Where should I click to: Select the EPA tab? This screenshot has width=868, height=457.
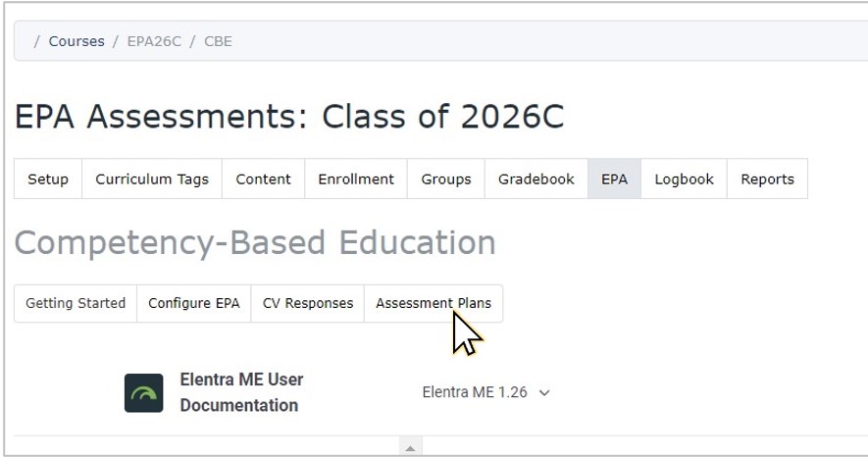pos(614,178)
